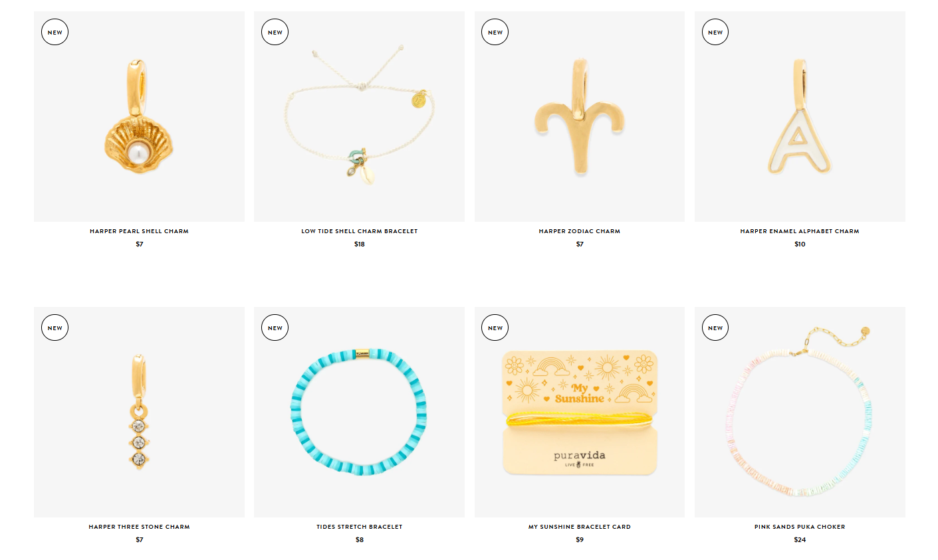938x560 pixels.
Task: Open the Low Tide Shell Charm Bracelet image
Action: click(x=359, y=116)
